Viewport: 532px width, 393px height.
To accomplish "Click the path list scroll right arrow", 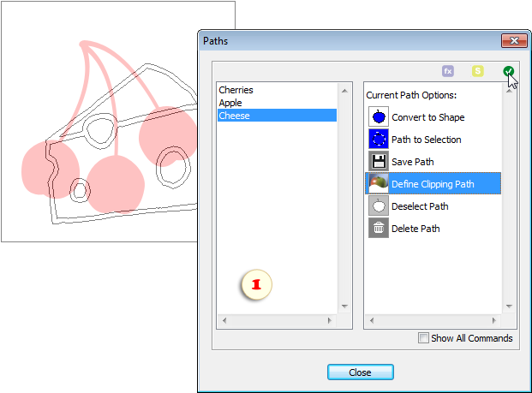I will pos(330,320).
